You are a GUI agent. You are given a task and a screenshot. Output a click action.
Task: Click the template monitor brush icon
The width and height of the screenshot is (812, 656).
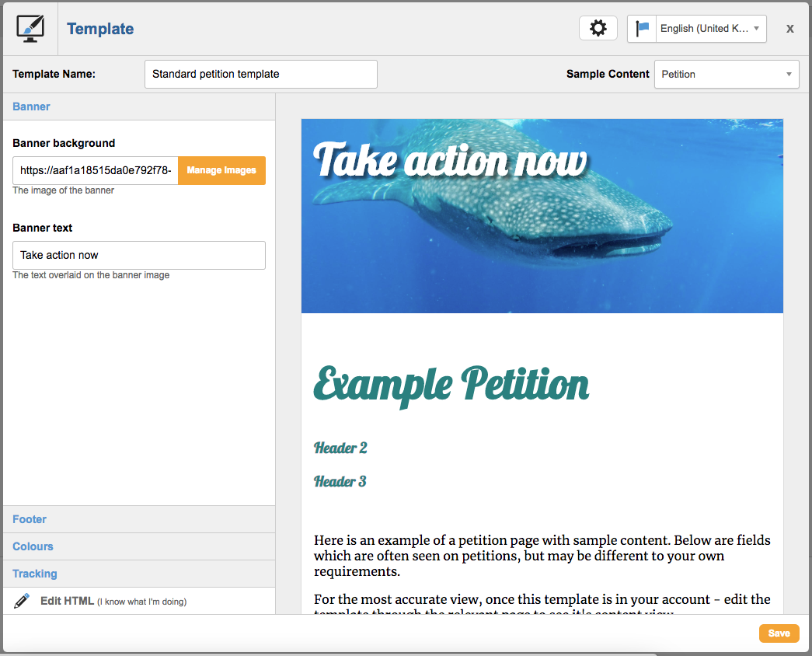pyautogui.click(x=30, y=29)
